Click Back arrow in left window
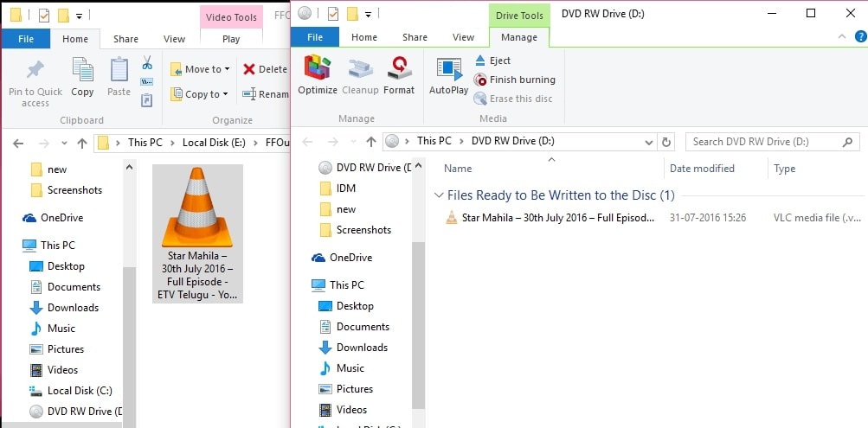 (17, 144)
